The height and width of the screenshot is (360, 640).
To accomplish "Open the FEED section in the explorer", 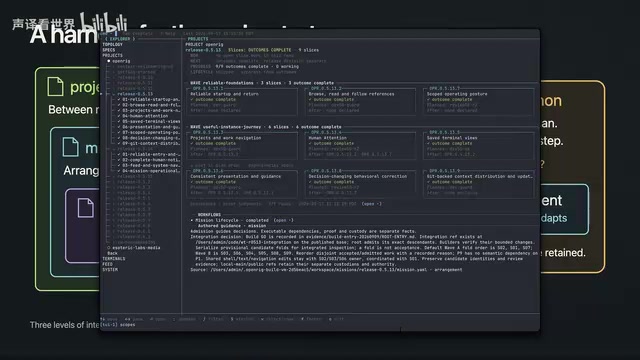I will coord(107,264).
